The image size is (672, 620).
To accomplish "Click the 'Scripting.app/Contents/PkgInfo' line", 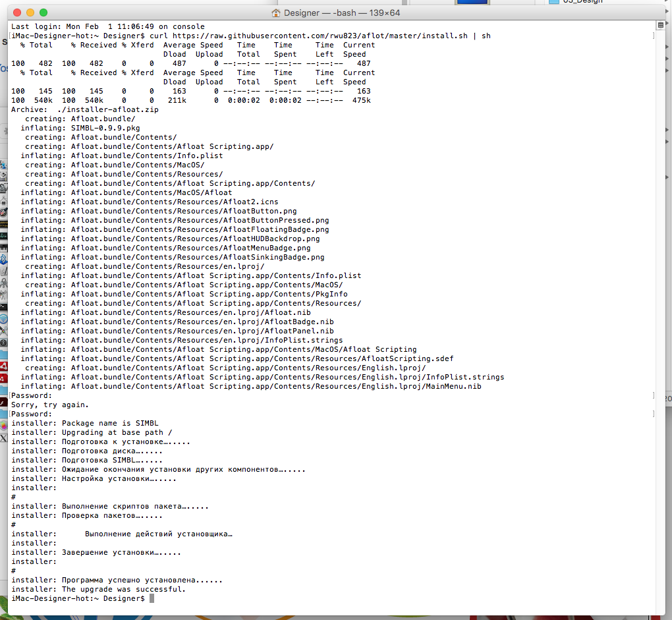I will click(184, 294).
